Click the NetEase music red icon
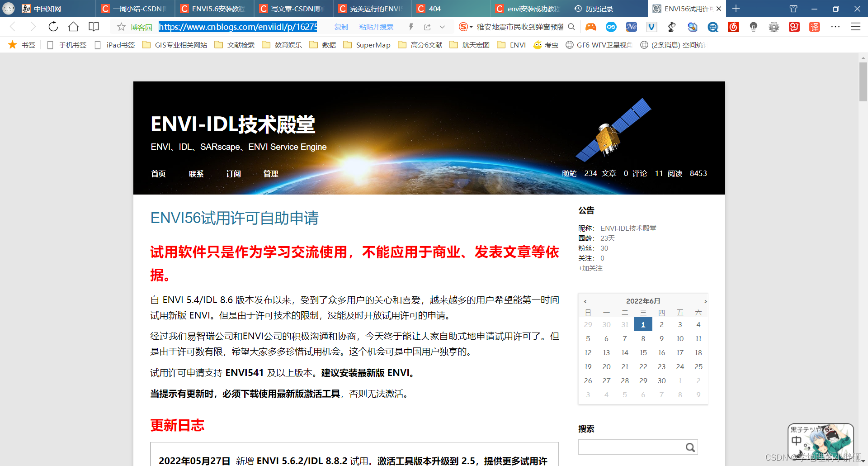868x466 pixels. (x=733, y=27)
